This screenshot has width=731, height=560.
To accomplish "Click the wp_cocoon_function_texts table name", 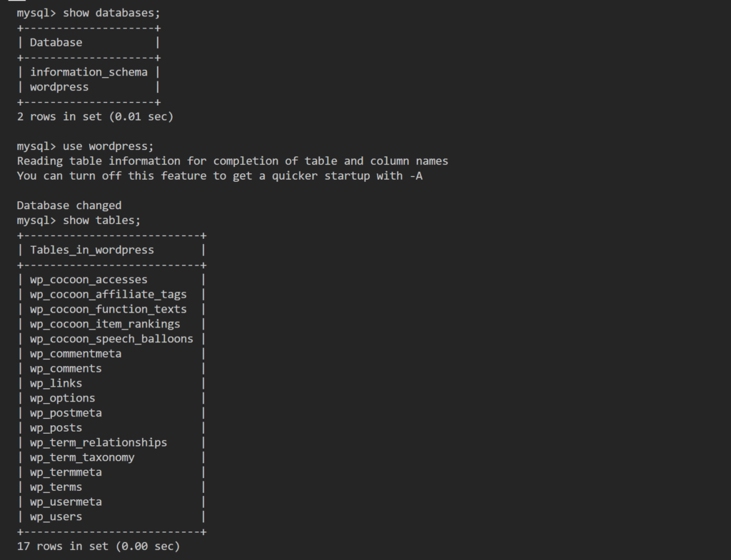I will [108, 310].
